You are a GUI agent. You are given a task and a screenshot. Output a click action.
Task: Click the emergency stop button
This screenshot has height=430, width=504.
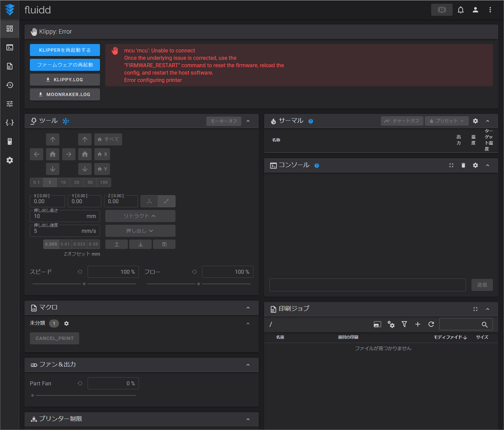point(442,10)
